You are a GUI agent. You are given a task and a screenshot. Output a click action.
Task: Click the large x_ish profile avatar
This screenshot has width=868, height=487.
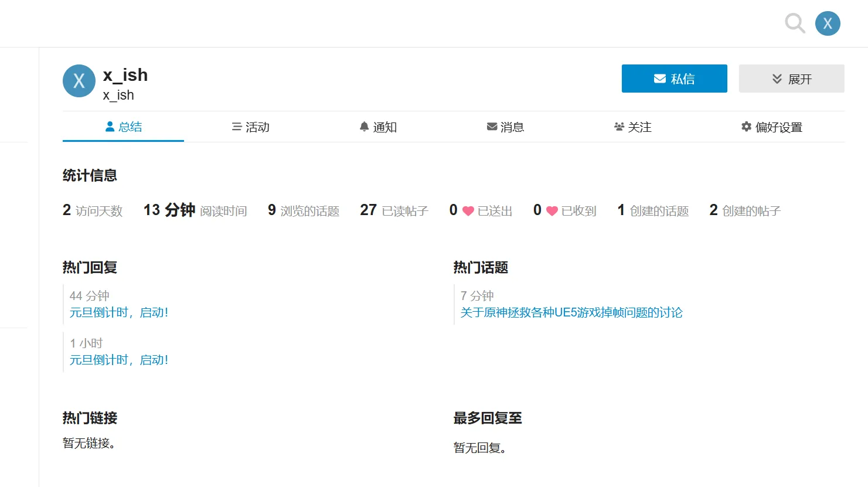coord(79,81)
